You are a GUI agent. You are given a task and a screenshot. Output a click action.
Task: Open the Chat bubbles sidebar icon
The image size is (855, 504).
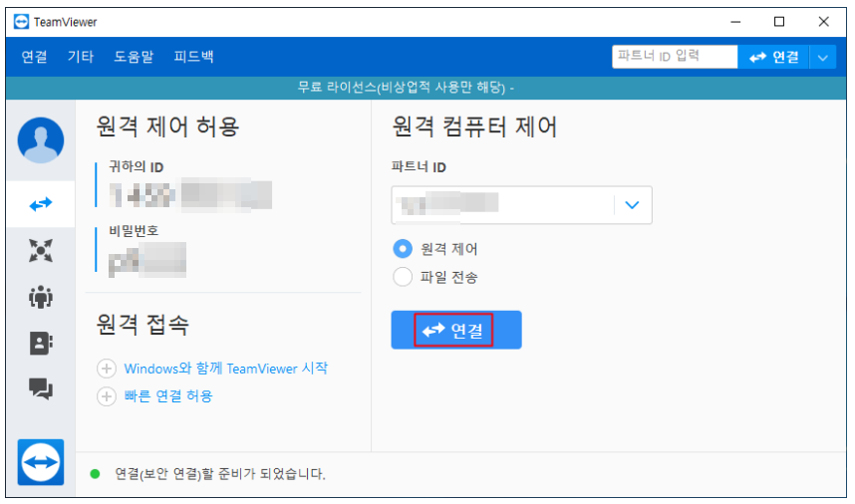click(x=41, y=389)
